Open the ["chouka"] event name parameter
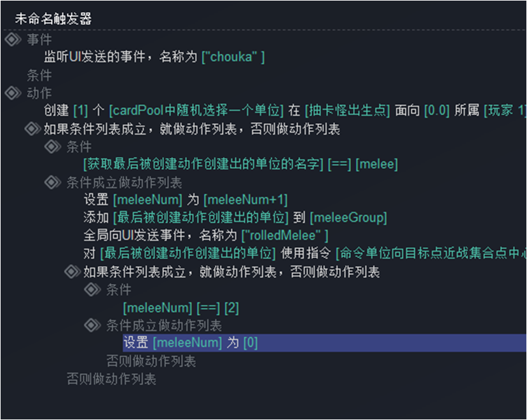527x420 pixels. click(233, 57)
